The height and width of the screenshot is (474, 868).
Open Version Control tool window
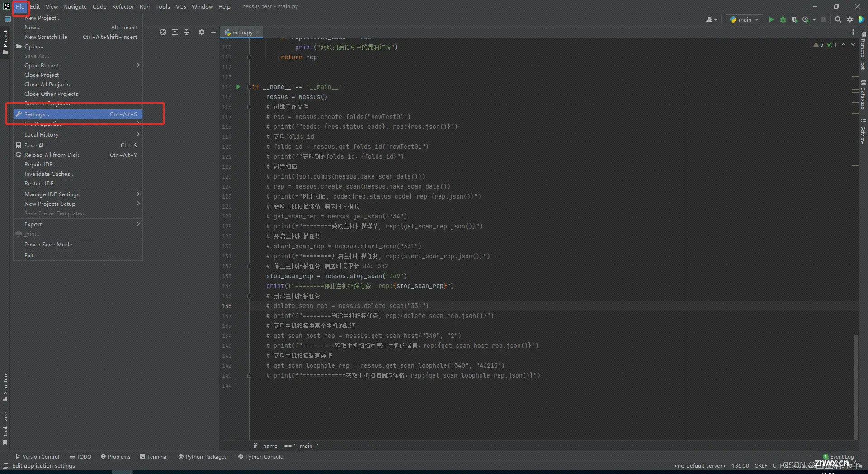(x=37, y=457)
